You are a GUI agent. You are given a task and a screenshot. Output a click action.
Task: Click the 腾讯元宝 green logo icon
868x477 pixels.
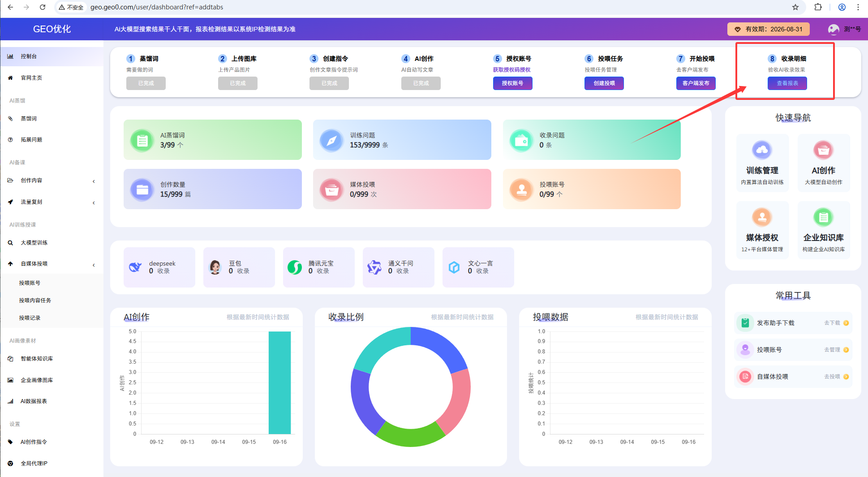pos(295,267)
